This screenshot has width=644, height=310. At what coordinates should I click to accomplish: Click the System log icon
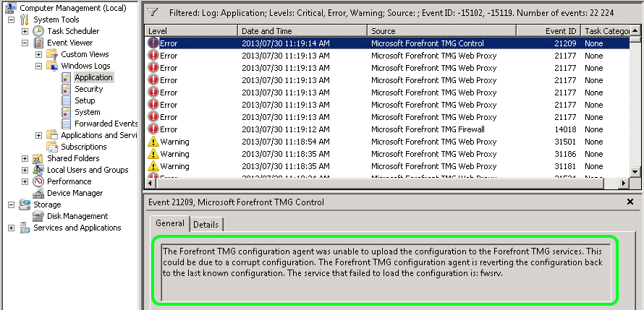tap(66, 112)
